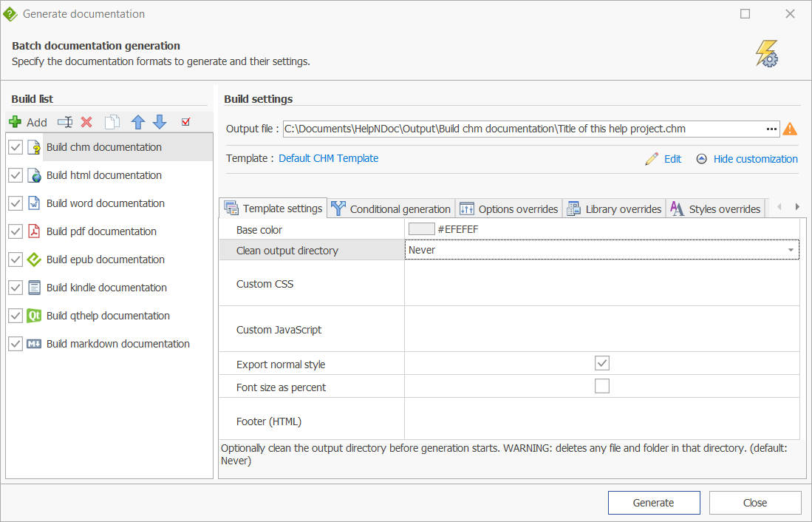Image resolution: width=812 pixels, height=522 pixels.
Task: Click the Close button
Action: (x=755, y=503)
